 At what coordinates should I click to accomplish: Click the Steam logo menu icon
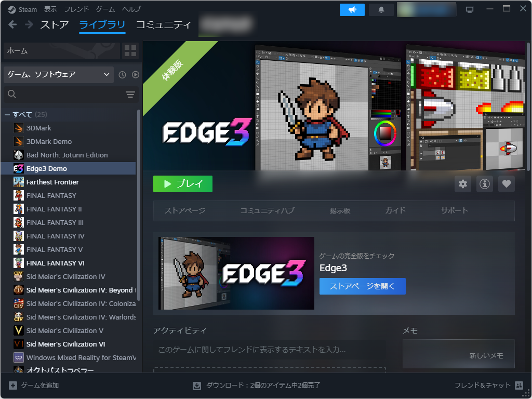click(12, 9)
